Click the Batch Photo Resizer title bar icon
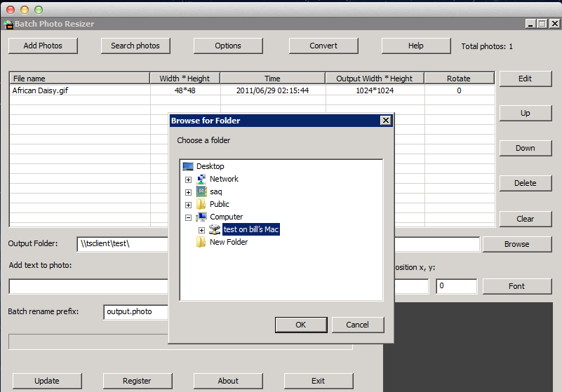Viewport: 562px width, 392px height. coord(8,24)
